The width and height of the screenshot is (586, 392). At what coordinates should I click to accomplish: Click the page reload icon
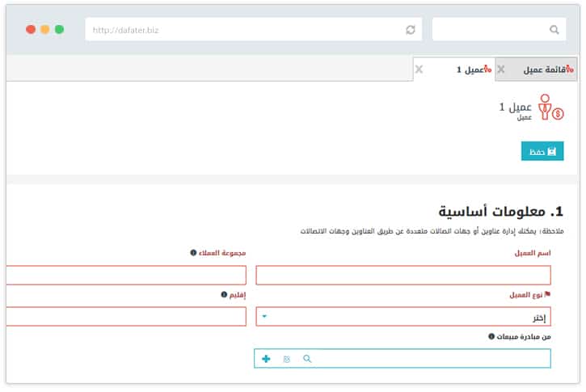pyautogui.click(x=411, y=30)
